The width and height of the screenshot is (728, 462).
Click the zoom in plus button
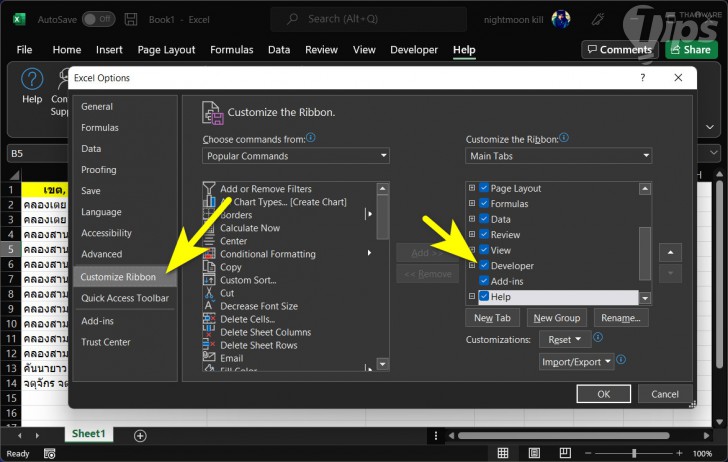click(x=680, y=453)
